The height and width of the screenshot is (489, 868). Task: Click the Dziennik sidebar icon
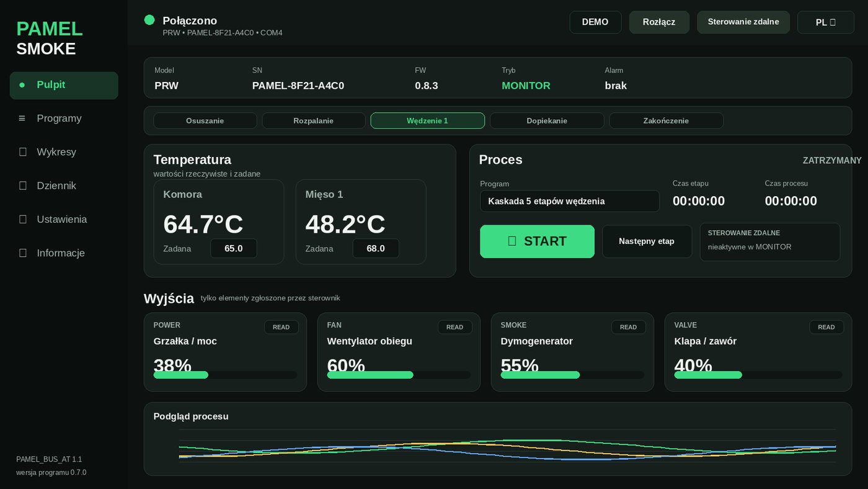tap(23, 186)
